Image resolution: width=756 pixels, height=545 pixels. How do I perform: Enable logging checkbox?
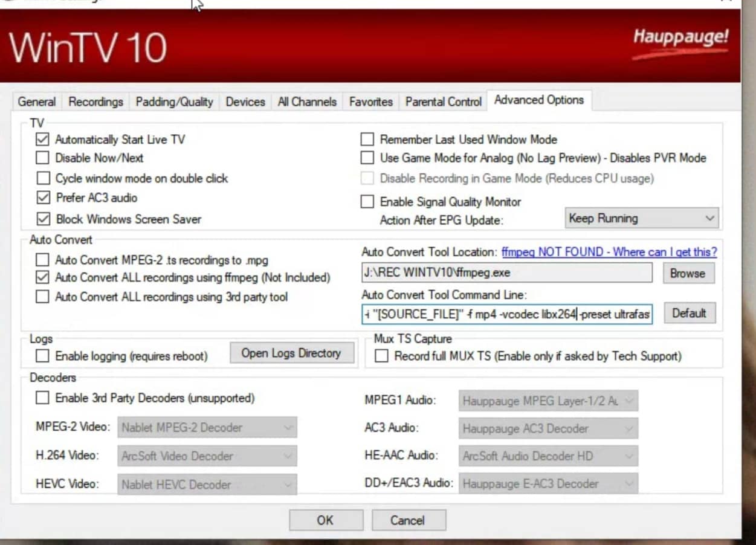[42, 356]
